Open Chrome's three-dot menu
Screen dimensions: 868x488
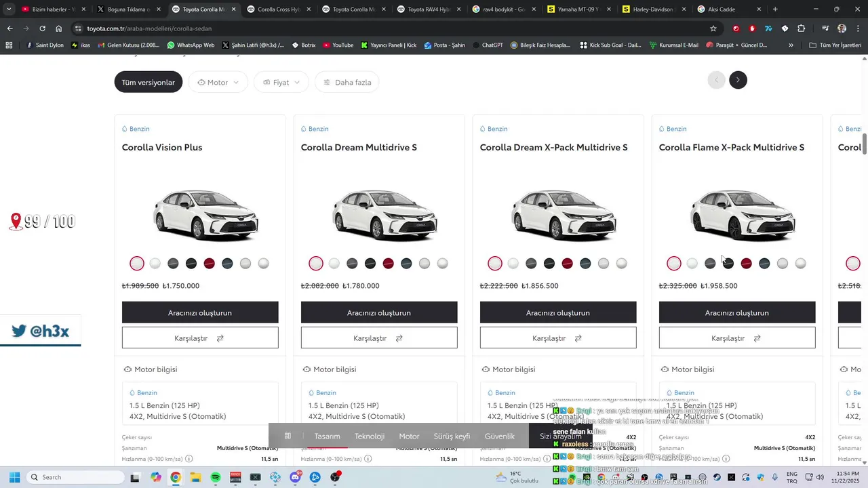click(x=857, y=28)
